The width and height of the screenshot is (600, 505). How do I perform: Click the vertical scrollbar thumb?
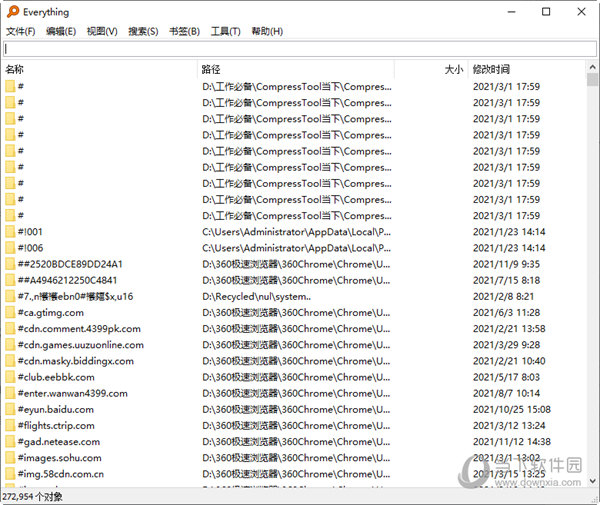click(x=592, y=80)
